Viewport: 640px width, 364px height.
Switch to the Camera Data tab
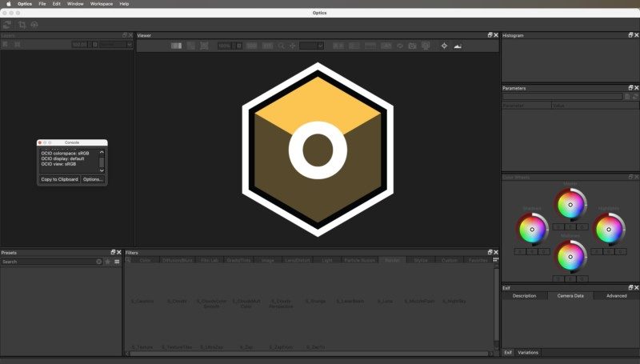coord(570,296)
